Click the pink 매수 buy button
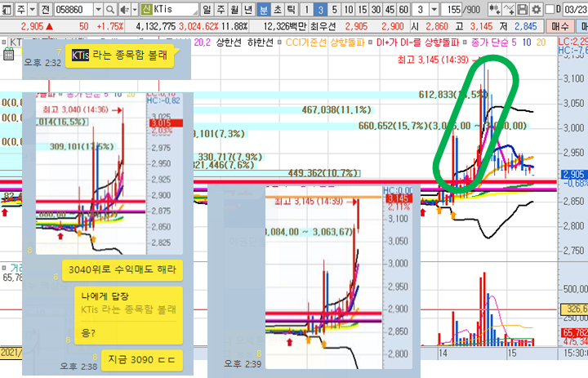The height and width of the screenshot is (378, 588). (x=560, y=26)
